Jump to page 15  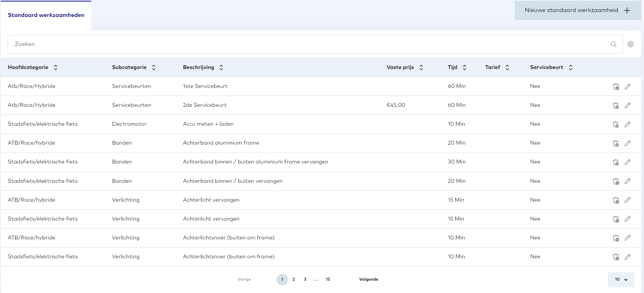coord(328,280)
